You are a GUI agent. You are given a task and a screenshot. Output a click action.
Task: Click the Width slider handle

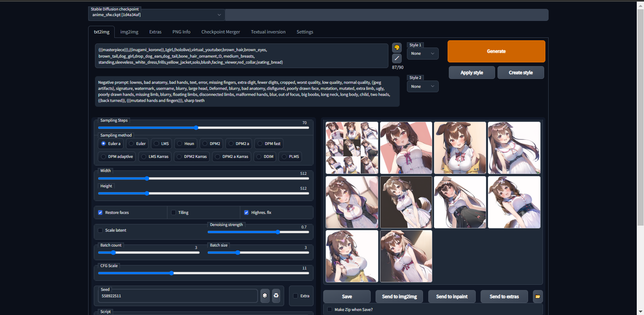(147, 178)
